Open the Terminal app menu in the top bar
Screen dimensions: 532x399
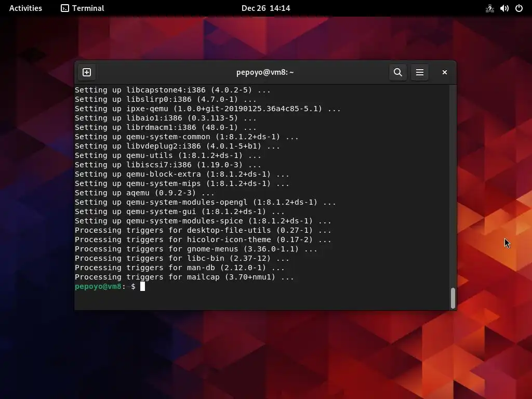click(x=83, y=8)
